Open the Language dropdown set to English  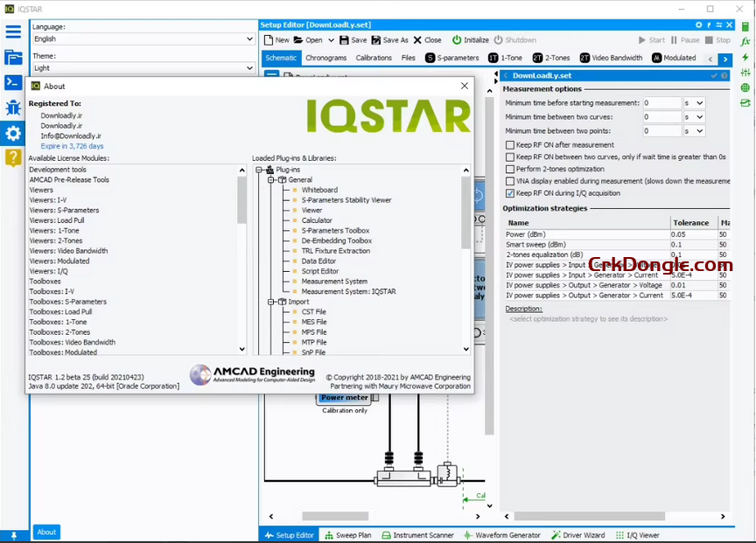pos(143,39)
